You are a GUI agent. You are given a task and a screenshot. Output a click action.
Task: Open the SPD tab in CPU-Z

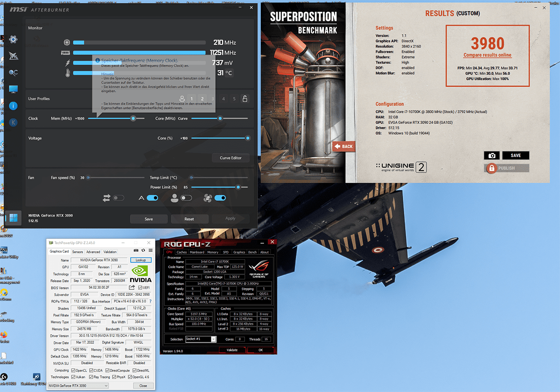click(226, 252)
